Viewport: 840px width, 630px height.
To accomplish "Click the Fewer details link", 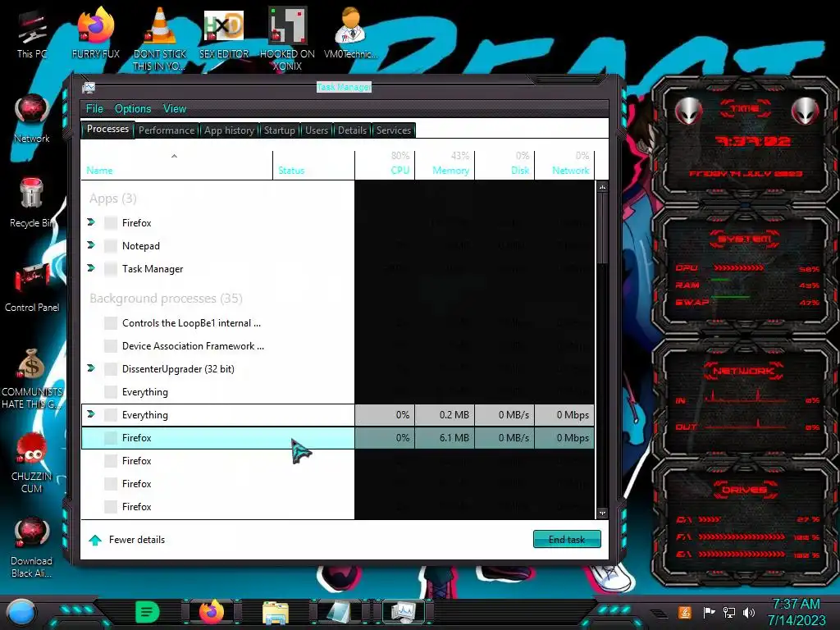I will click(137, 540).
